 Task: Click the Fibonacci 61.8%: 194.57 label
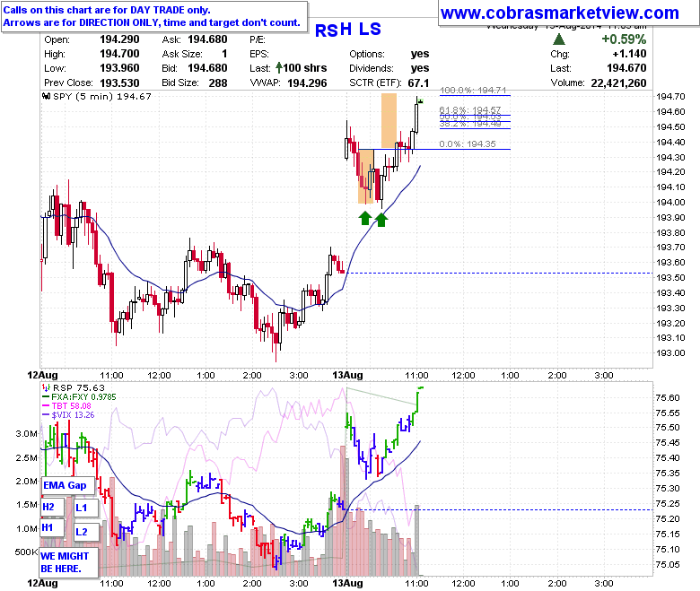point(470,109)
